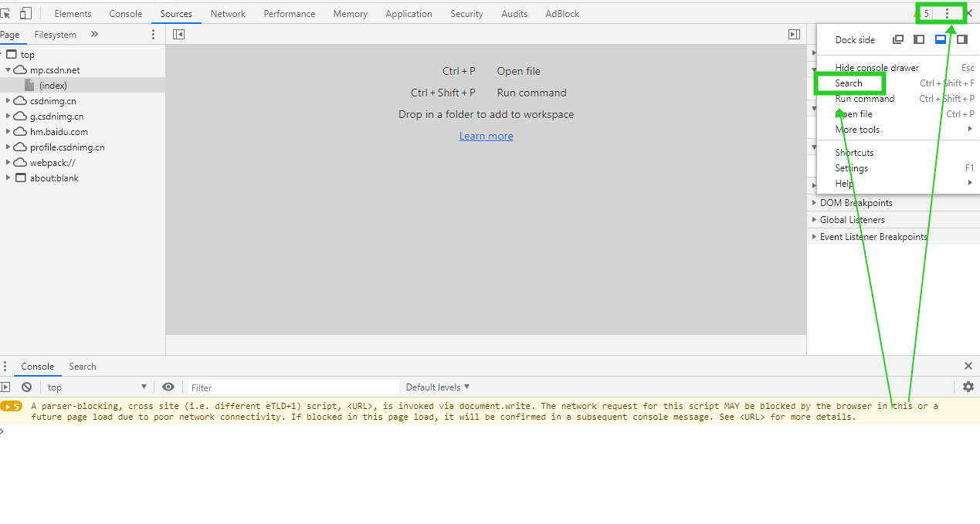Viewport: 980px width, 524px height.
Task: Hide the navigator pane toggle icon
Action: [x=178, y=34]
